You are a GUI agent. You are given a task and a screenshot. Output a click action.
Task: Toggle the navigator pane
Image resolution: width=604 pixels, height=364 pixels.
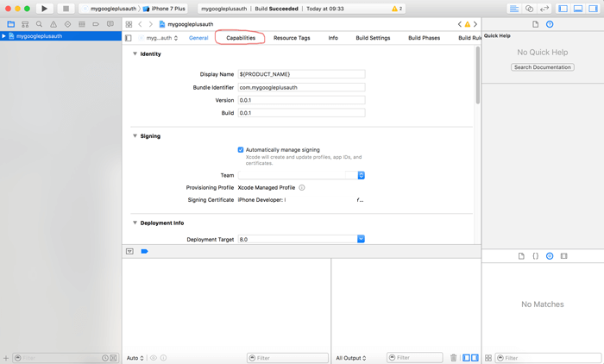(563, 9)
